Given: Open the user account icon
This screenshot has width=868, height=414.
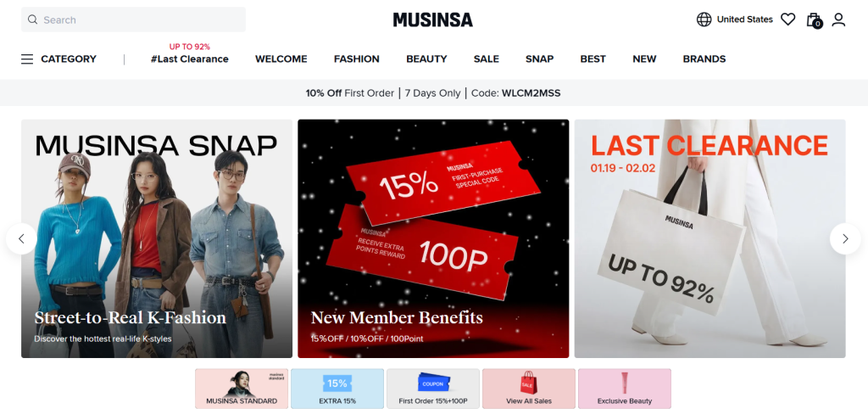Looking at the screenshot, I should click(x=838, y=20).
